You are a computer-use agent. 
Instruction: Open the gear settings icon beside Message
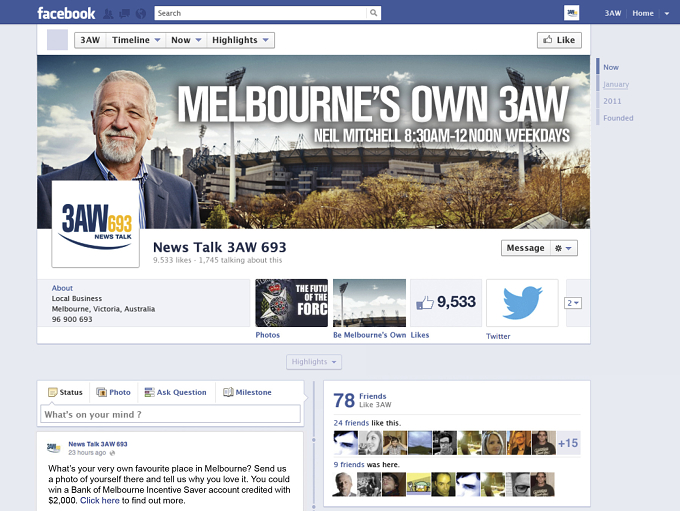(559, 248)
